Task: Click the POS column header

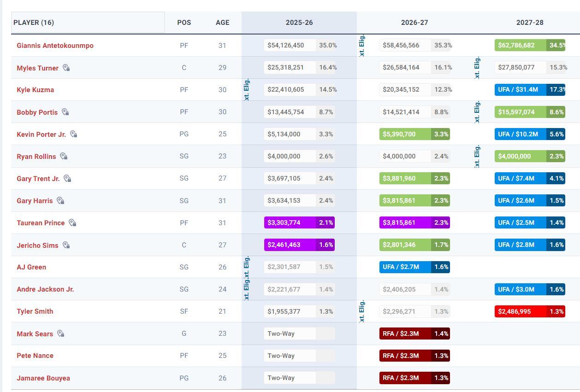Action: coord(184,23)
